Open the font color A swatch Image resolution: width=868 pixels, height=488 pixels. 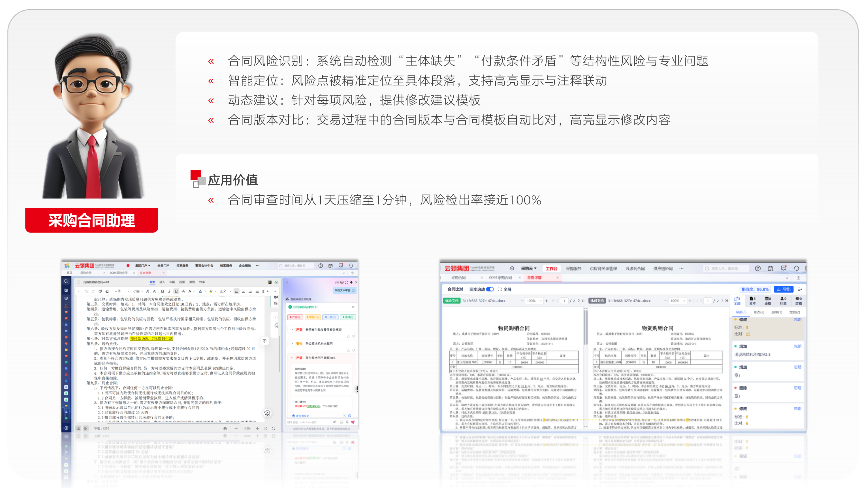tap(200, 291)
